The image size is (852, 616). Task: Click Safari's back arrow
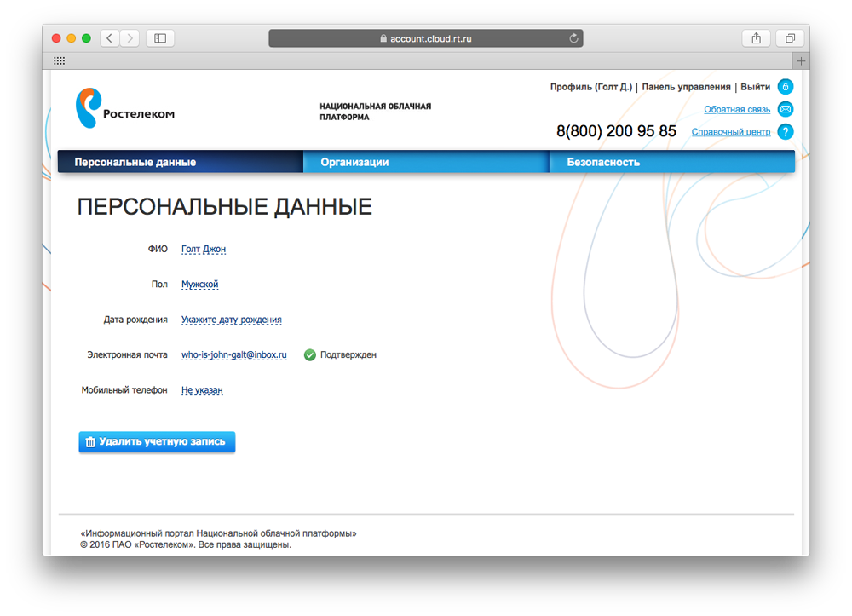click(110, 38)
